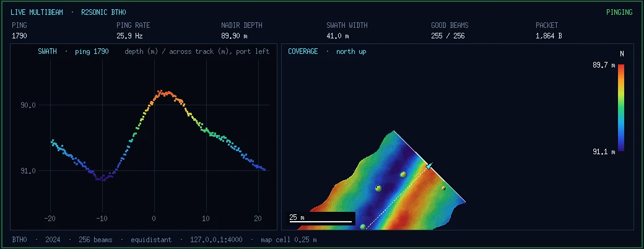The height and width of the screenshot is (249, 644).
Task: Select the good beams value 255 / 256
Action: tap(448, 36)
